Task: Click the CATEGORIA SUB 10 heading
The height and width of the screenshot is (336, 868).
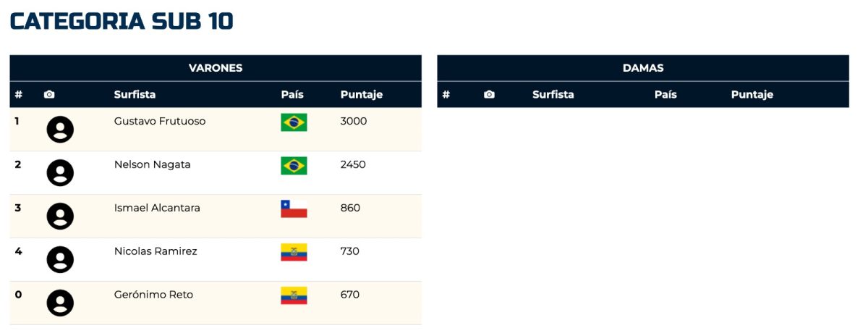Action: click(122, 21)
